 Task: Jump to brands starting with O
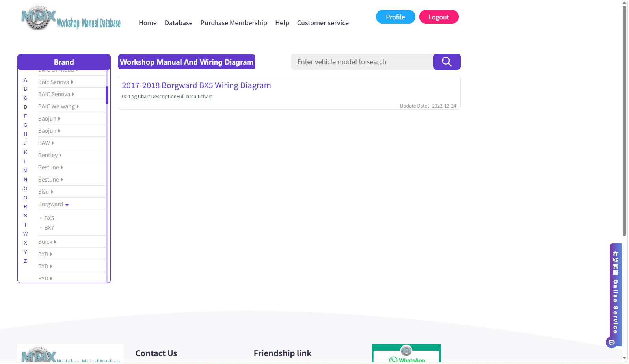pos(26,189)
